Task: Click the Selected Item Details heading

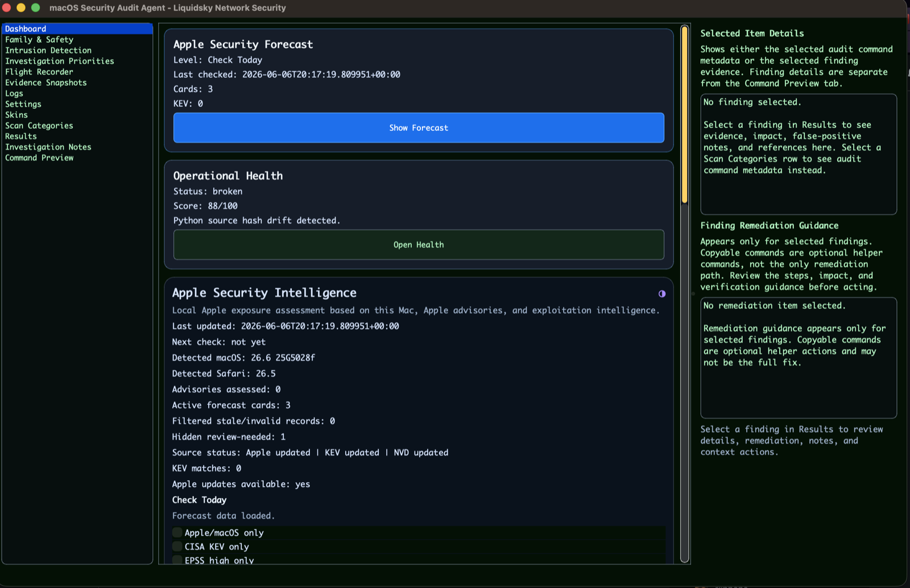Action: click(752, 34)
